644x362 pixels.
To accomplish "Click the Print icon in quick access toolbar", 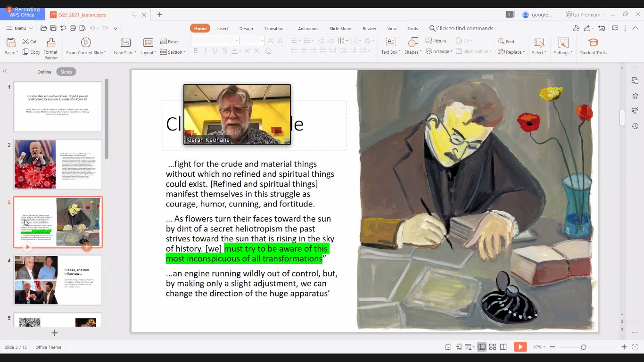I will coord(73,28).
